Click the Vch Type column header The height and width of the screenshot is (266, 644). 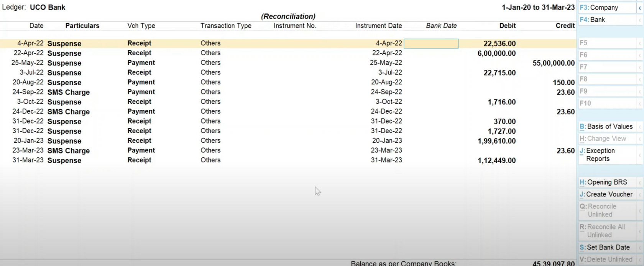[141, 26]
